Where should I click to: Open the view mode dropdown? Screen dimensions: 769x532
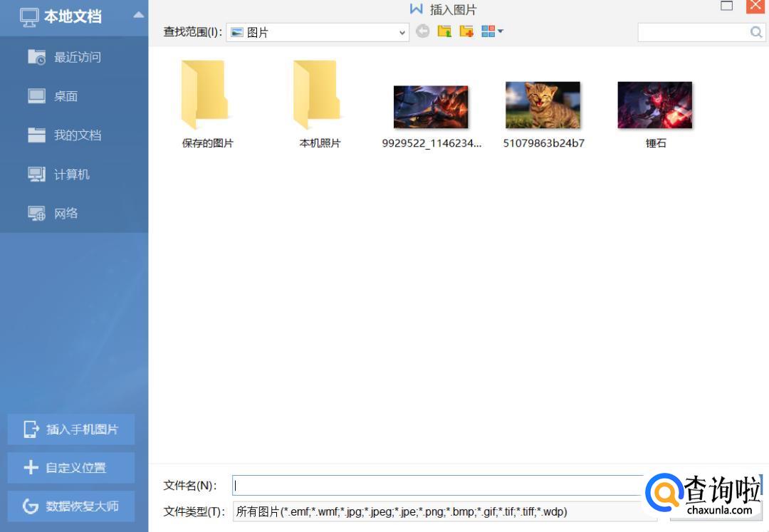click(x=493, y=31)
